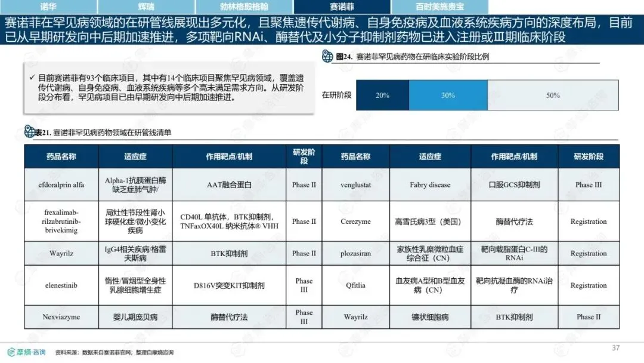The height and width of the screenshot is (363, 644).
Task: Click the 血友病A型和B型血友病 cell
Action: click(x=430, y=285)
